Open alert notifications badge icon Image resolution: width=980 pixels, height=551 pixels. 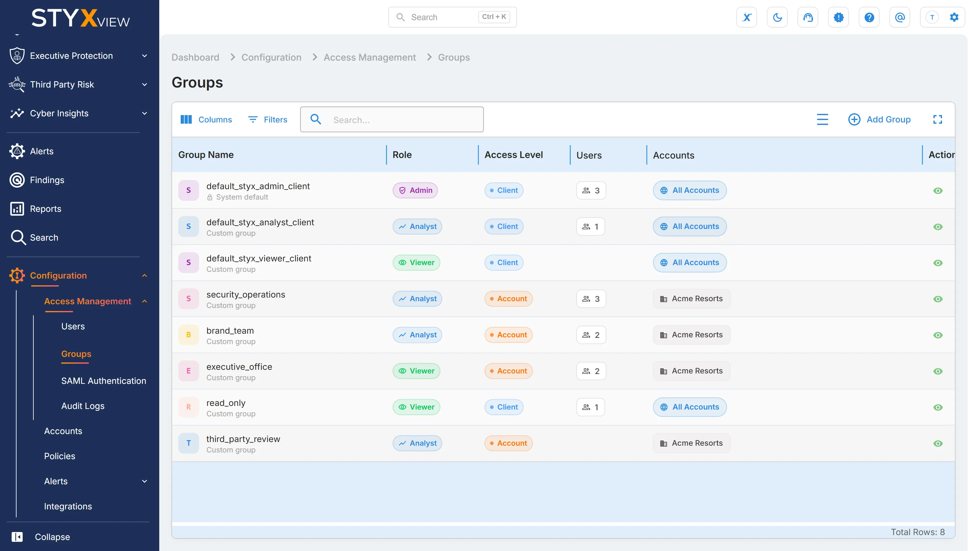(x=839, y=17)
